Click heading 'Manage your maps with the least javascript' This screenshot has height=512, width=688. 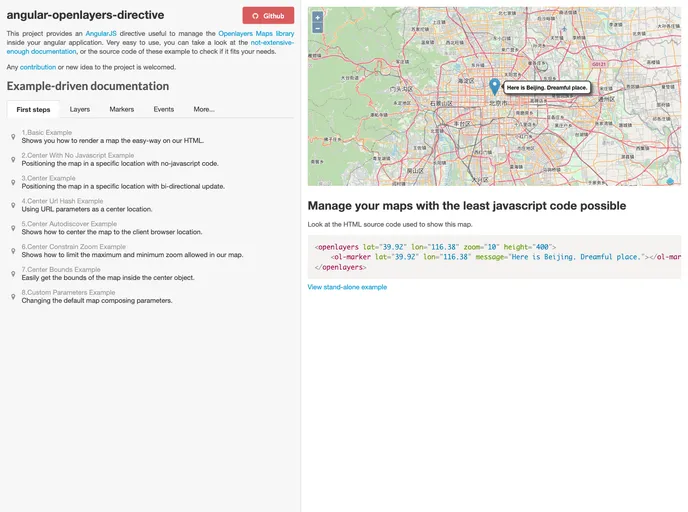(x=467, y=206)
